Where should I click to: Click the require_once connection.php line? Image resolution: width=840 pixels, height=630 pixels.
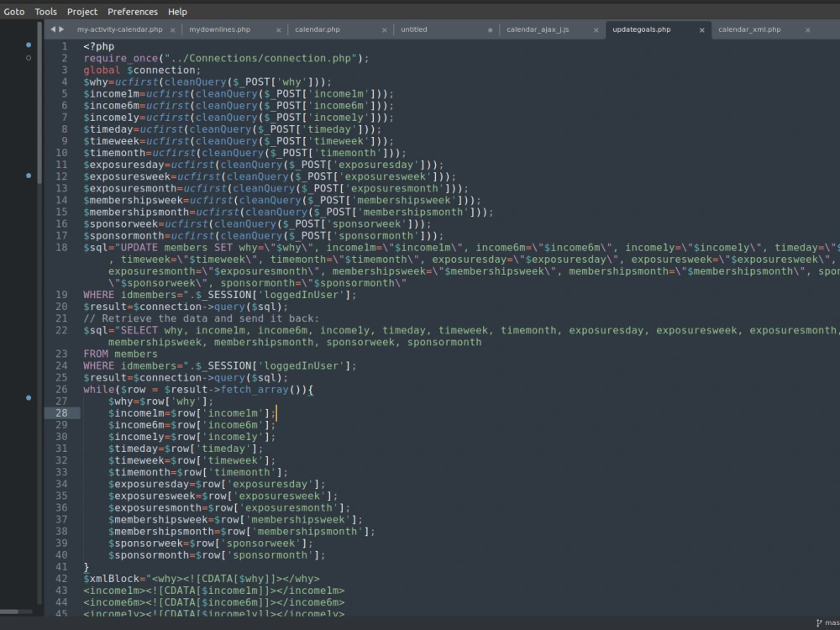pos(226,59)
